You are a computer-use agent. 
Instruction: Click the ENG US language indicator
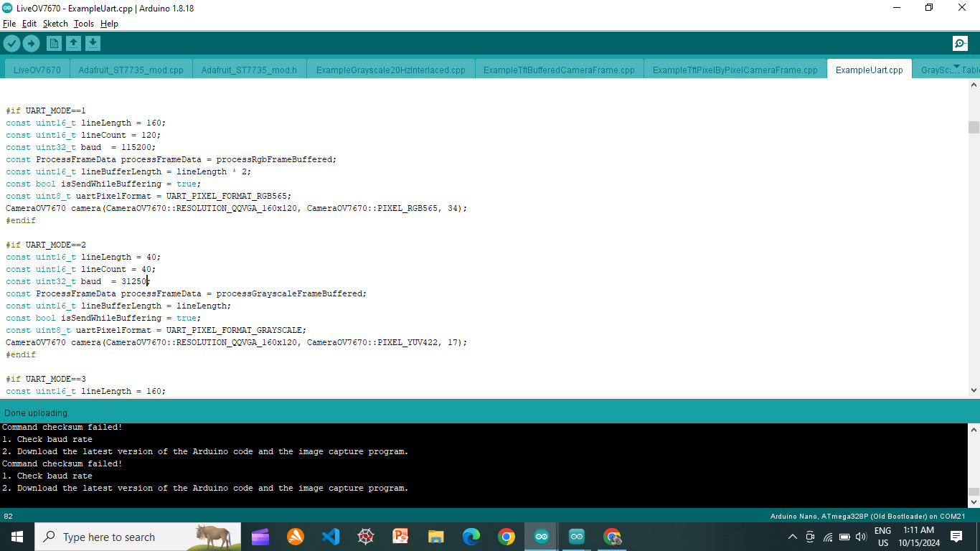pyautogui.click(x=882, y=537)
